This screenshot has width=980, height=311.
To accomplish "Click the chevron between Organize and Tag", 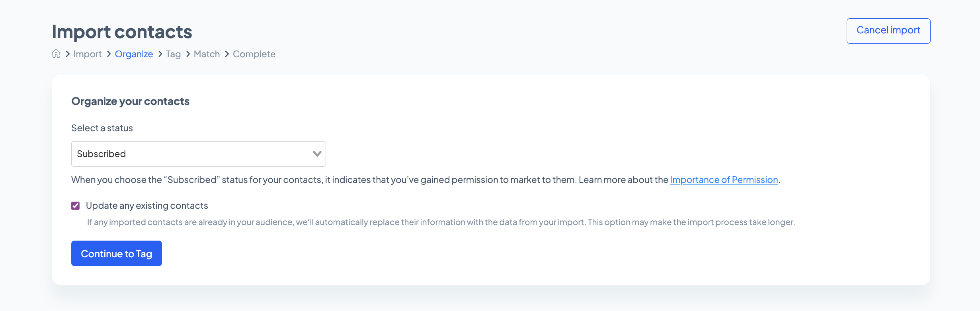I will click(x=160, y=54).
